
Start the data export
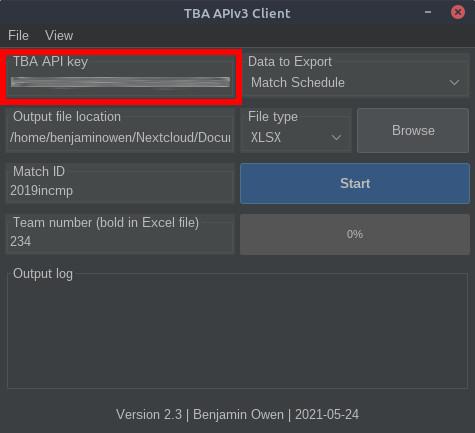pyautogui.click(x=355, y=183)
